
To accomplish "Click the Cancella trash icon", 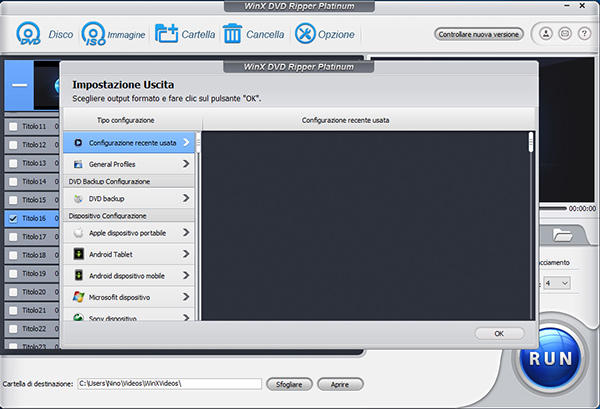I will [232, 34].
